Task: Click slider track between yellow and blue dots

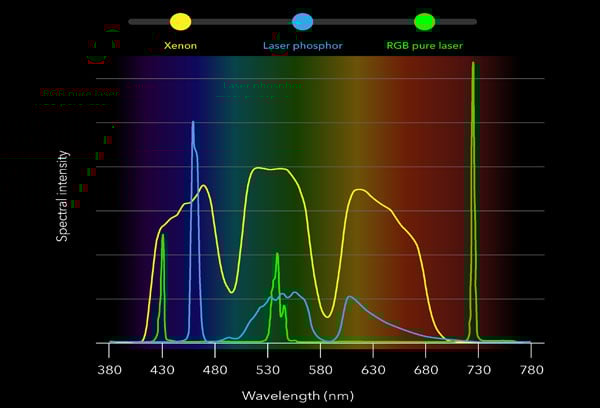Action: [x=241, y=21]
